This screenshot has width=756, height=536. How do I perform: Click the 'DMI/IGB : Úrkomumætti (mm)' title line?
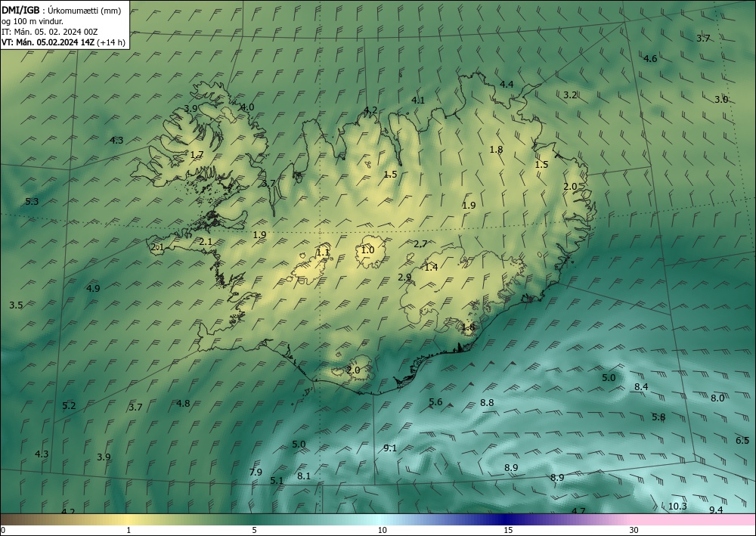tap(60, 11)
